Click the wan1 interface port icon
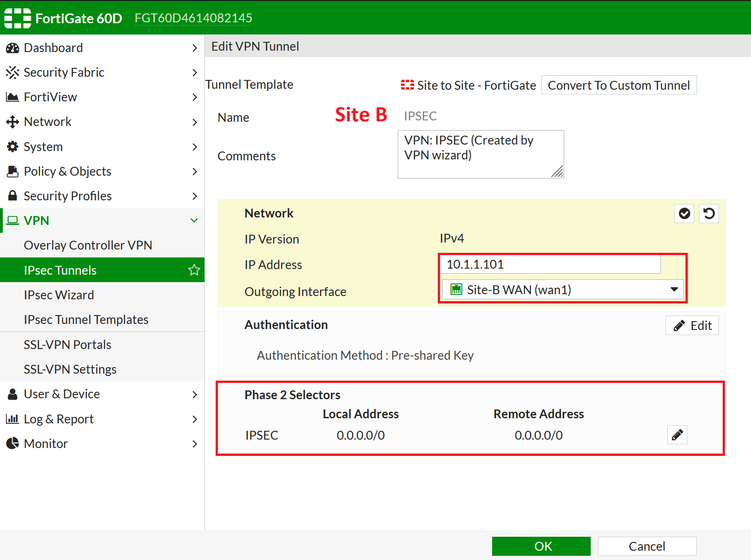Screen dimensions: 751x560 (456, 290)
